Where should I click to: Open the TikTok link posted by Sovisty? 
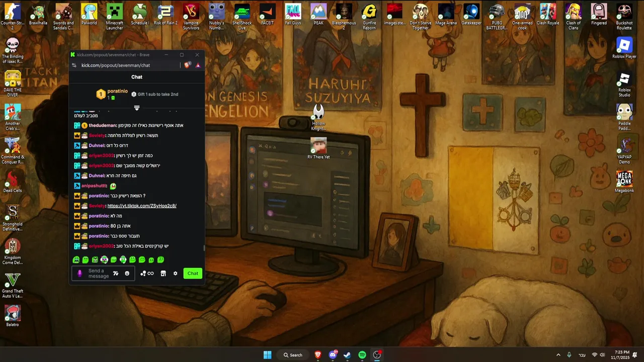click(x=142, y=206)
